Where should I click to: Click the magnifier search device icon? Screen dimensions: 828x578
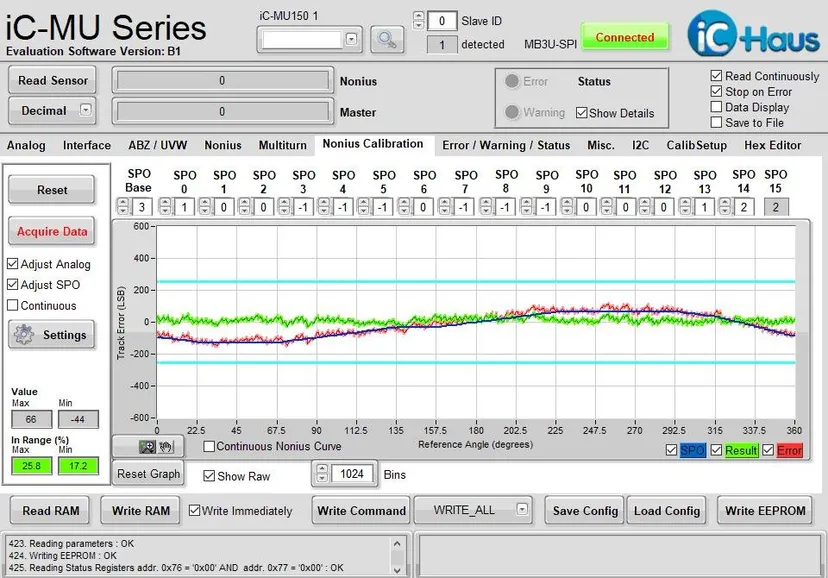click(387, 39)
